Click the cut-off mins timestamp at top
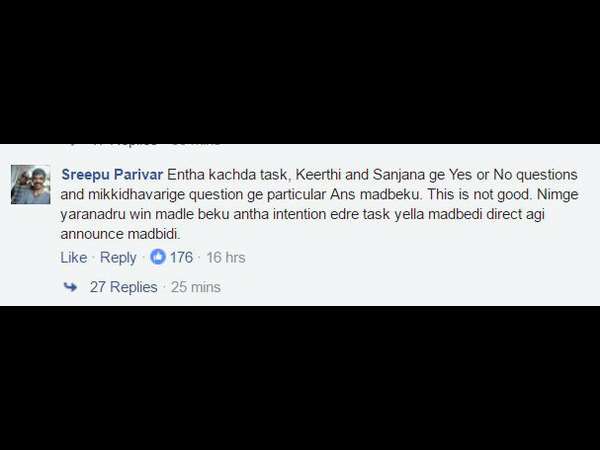The height and width of the screenshot is (450, 600). point(195,145)
